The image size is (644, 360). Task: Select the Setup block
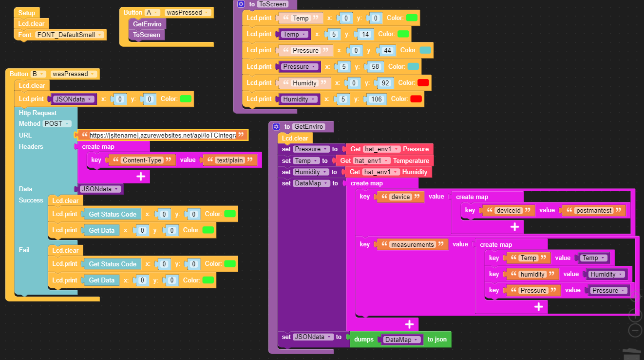(x=26, y=13)
